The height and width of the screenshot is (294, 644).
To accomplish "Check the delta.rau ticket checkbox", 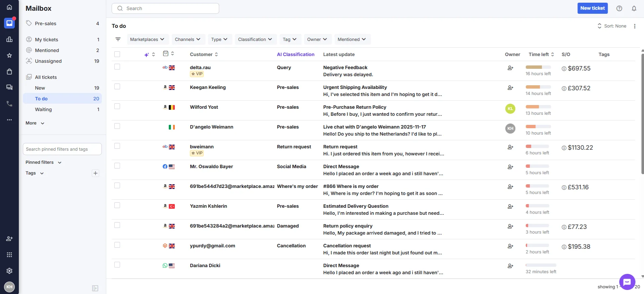I will 117,67.
